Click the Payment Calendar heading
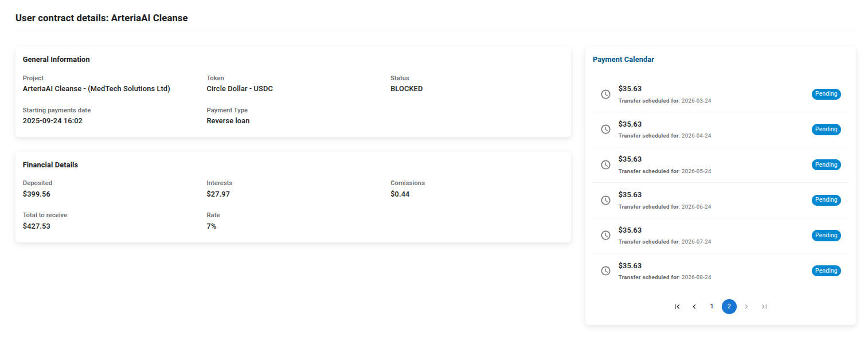Screen dimensions: 868x341 623,60
